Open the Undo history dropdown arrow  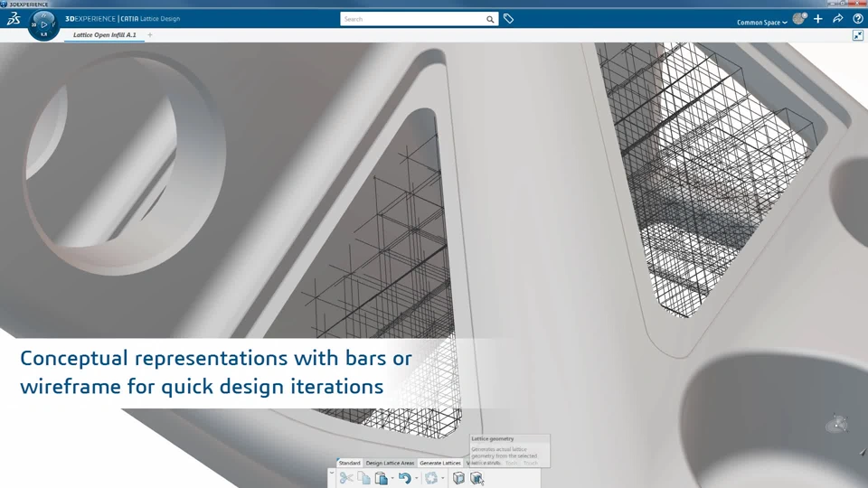click(x=416, y=478)
